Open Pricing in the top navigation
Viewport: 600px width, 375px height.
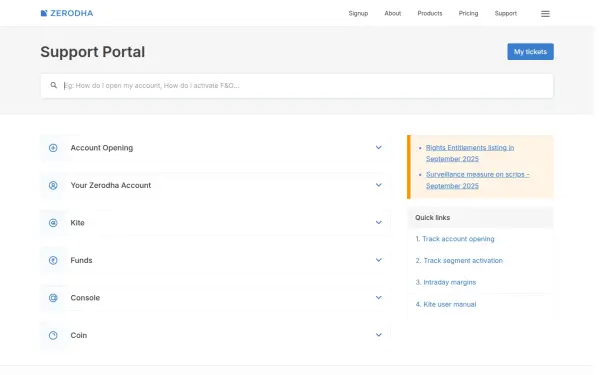pyautogui.click(x=468, y=13)
